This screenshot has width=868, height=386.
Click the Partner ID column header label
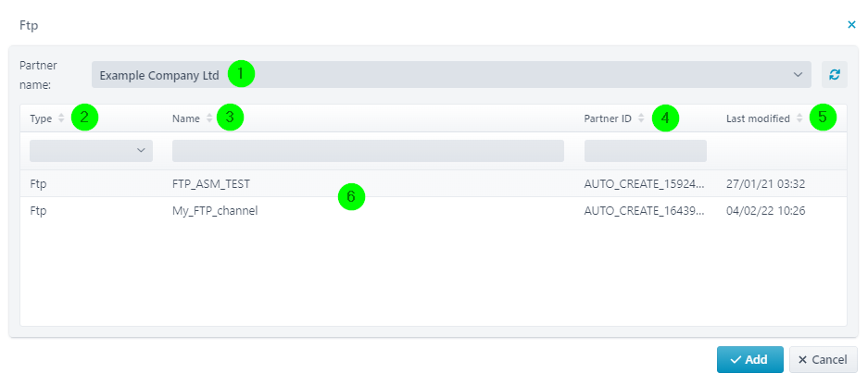[608, 118]
